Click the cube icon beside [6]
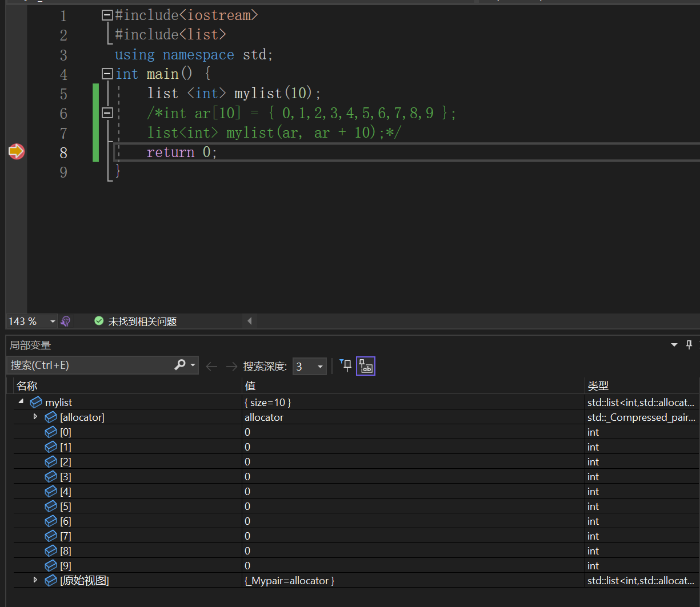 [x=51, y=521]
